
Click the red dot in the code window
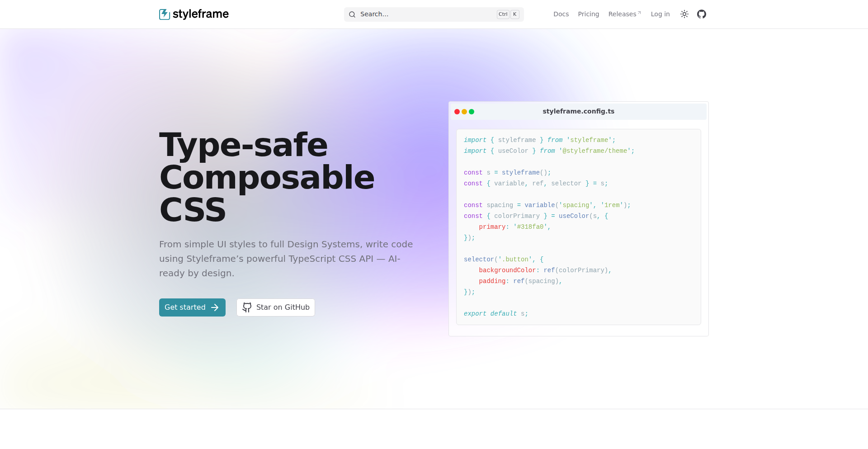(x=457, y=112)
